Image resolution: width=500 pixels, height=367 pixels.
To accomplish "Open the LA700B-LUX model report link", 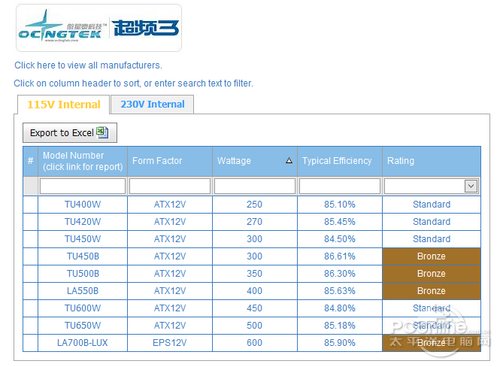I will (82, 343).
